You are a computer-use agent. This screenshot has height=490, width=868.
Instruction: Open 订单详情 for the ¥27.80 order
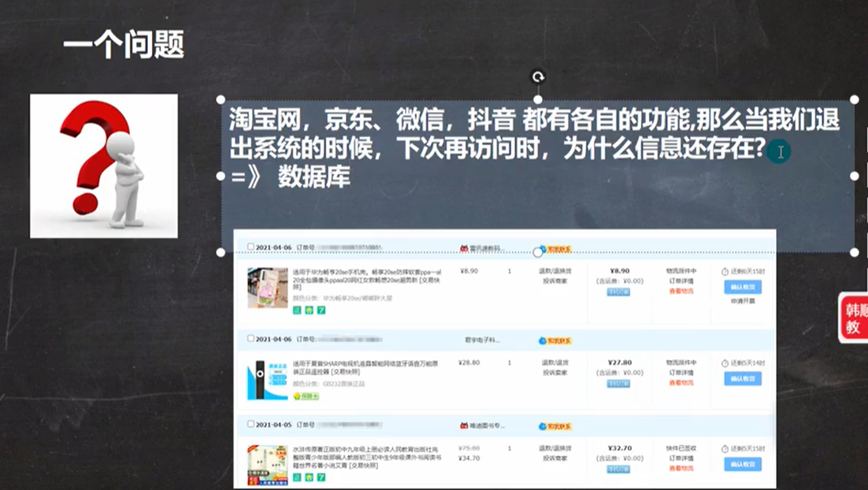point(681,373)
